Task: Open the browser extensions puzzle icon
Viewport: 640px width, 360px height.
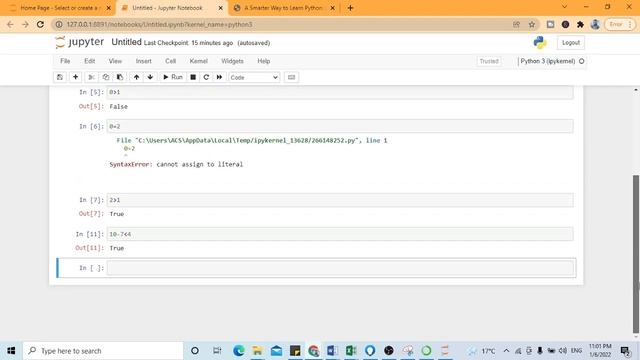Action: coord(580,24)
